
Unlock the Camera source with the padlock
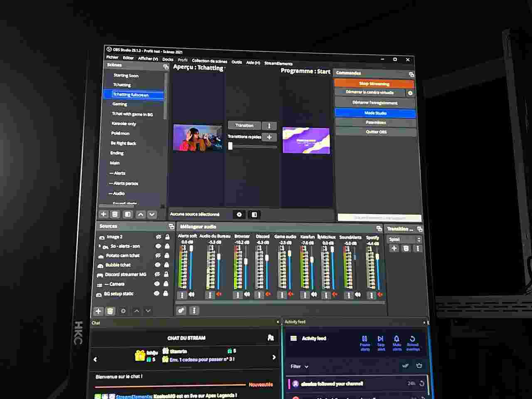coord(166,284)
